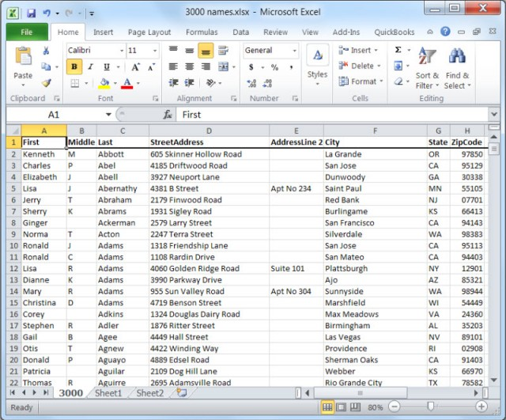Click in the formula bar showing First
The height and width of the screenshot is (420, 506).
332,115
